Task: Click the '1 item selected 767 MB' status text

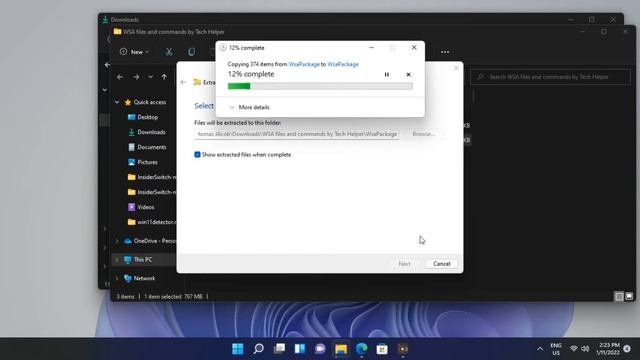Action: pos(173,297)
